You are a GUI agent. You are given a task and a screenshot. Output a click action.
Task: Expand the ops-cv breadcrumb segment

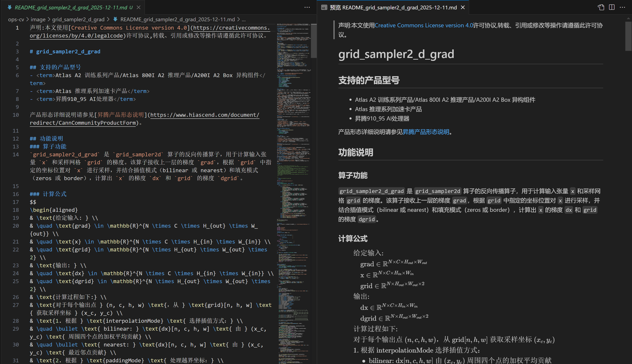[16, 19]
